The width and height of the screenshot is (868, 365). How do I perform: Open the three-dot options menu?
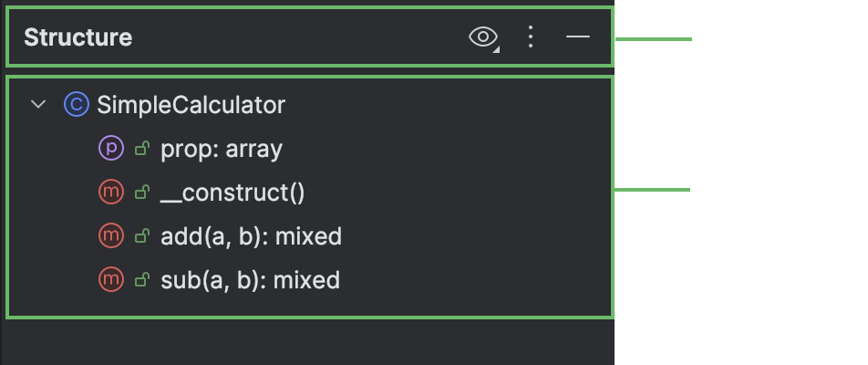531,37
